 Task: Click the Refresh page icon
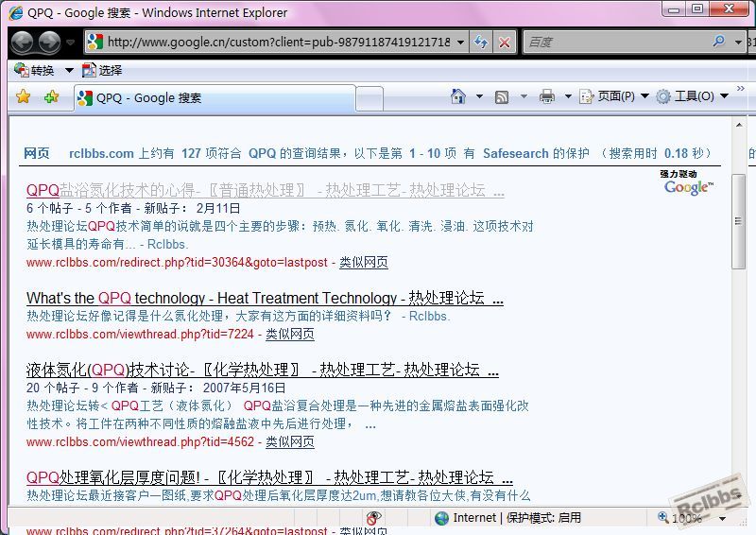click(x=481, y=43)
